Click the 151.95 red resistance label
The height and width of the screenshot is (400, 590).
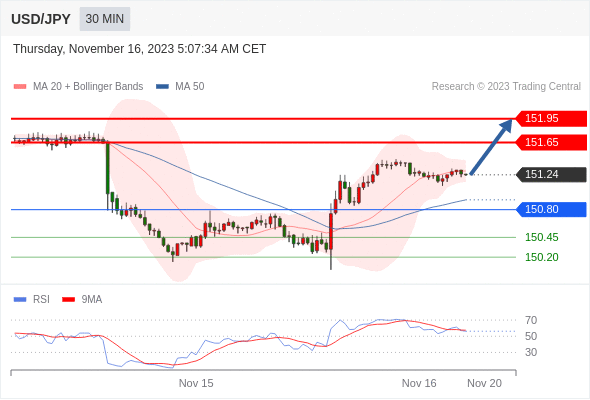pyautogui.click(x=551, y=119)
